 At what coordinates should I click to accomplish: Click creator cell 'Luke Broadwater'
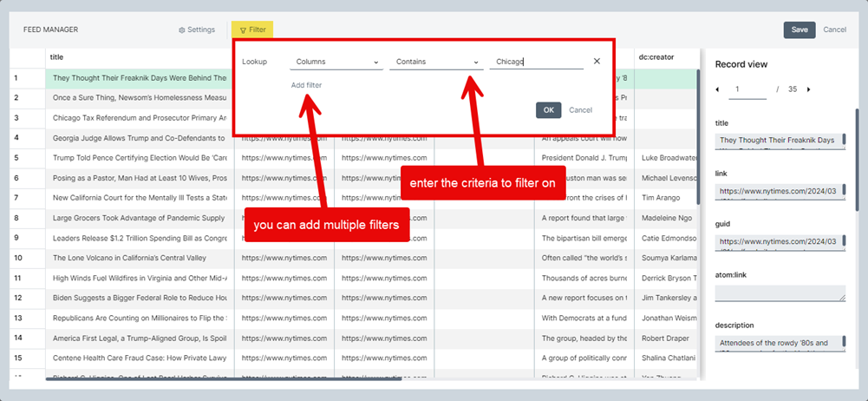665,158
